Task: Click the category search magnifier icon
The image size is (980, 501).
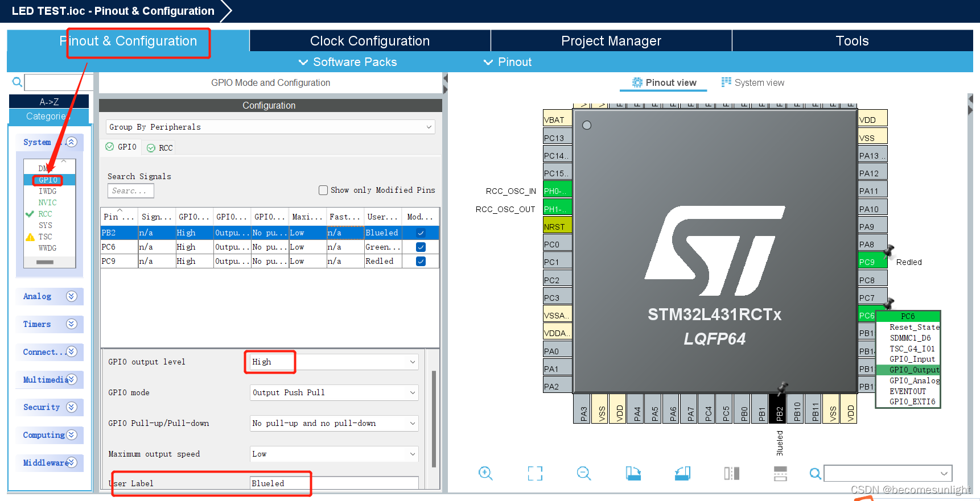Action: coord(17,82)
